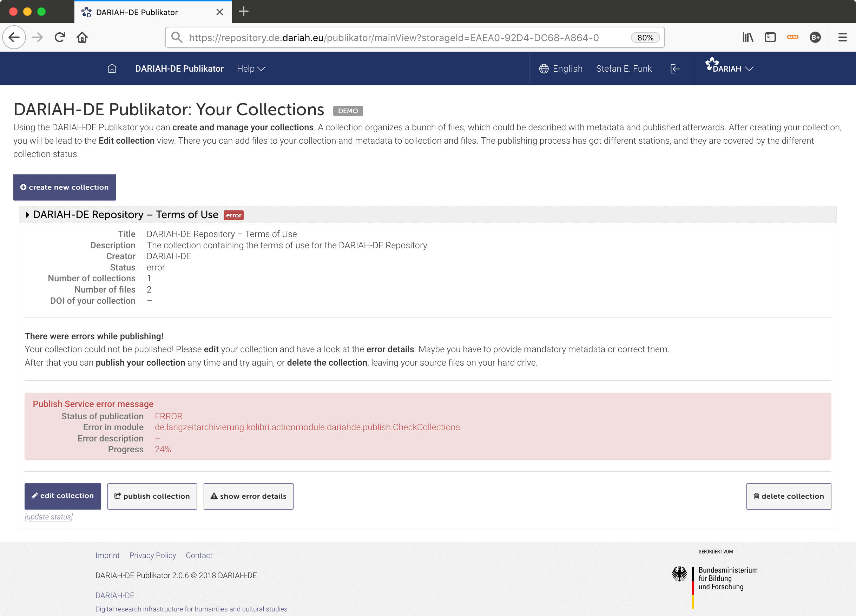856x616 pixels.
Task: Click show error details button
Action: click(248, 496)
